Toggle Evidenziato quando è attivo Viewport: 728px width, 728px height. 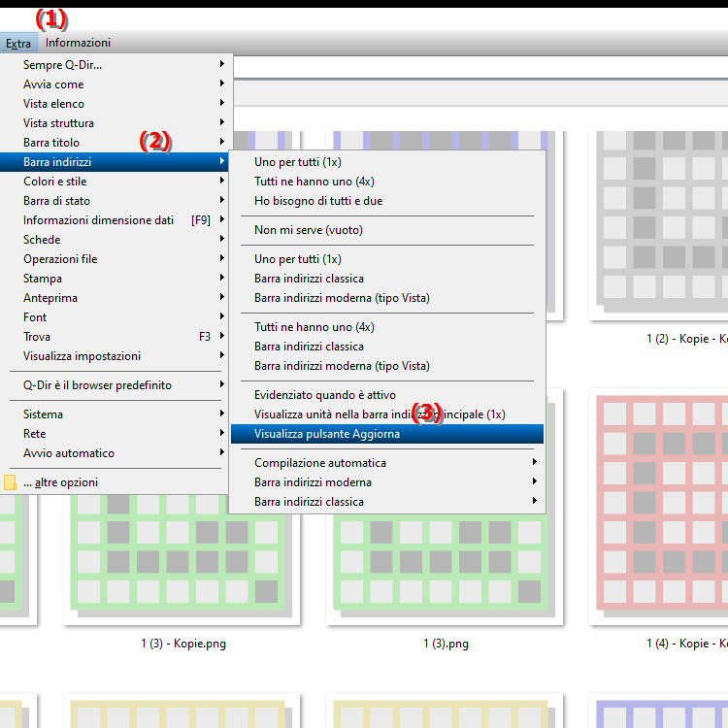tap(387, 395)
